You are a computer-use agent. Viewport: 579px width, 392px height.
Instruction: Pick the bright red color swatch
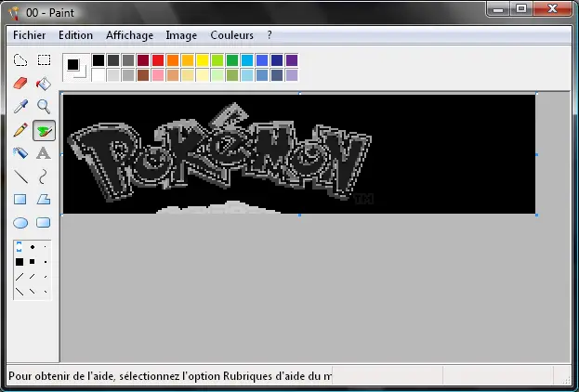(x=158, y=60)
